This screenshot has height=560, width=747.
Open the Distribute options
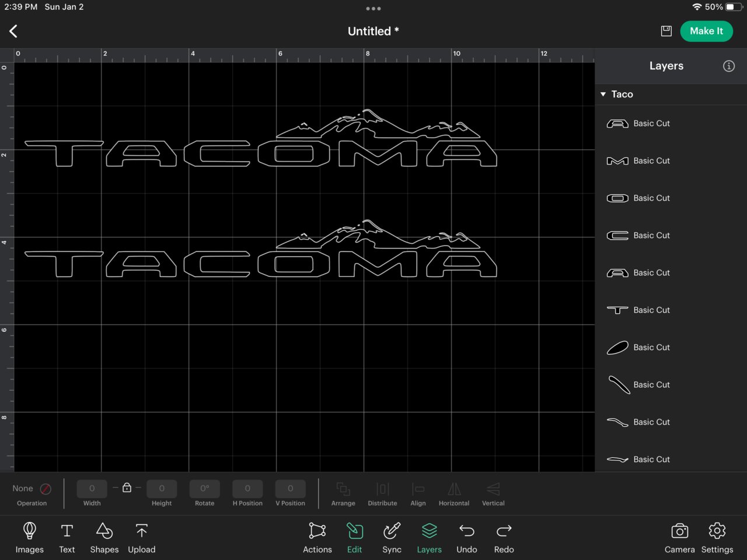click(x=382, y=494)
